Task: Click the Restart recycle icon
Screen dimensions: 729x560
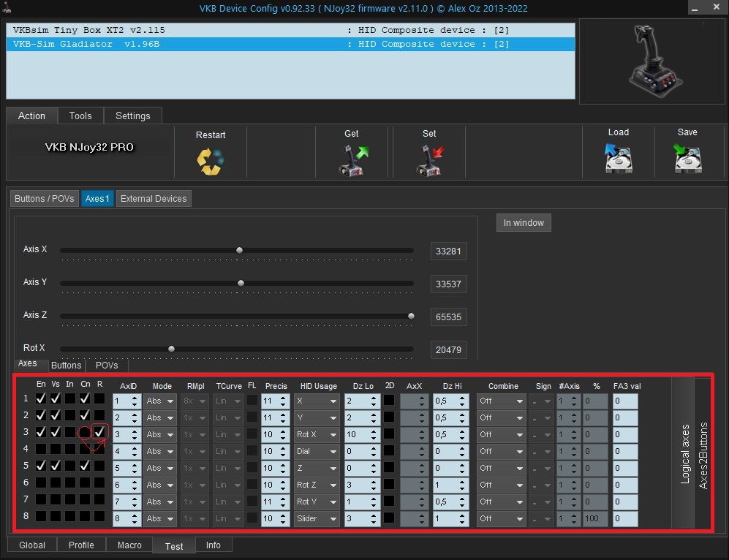Action: 211,162
